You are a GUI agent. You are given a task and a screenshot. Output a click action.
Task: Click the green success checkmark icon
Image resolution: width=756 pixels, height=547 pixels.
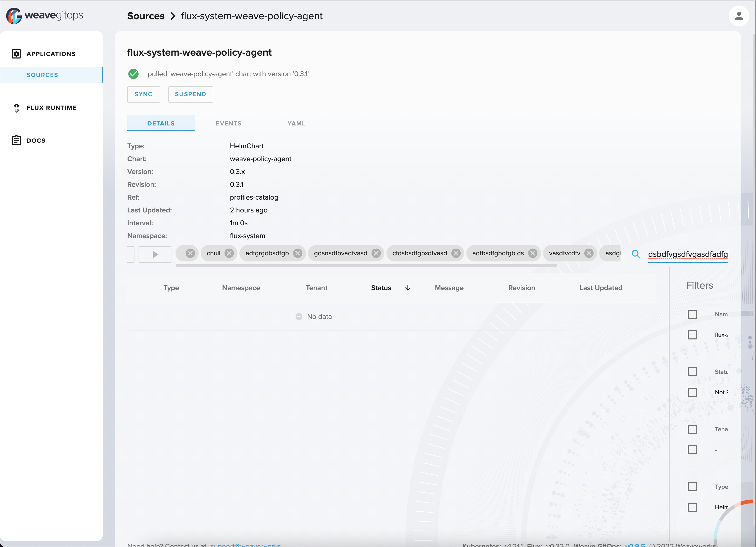pos(133,74)
